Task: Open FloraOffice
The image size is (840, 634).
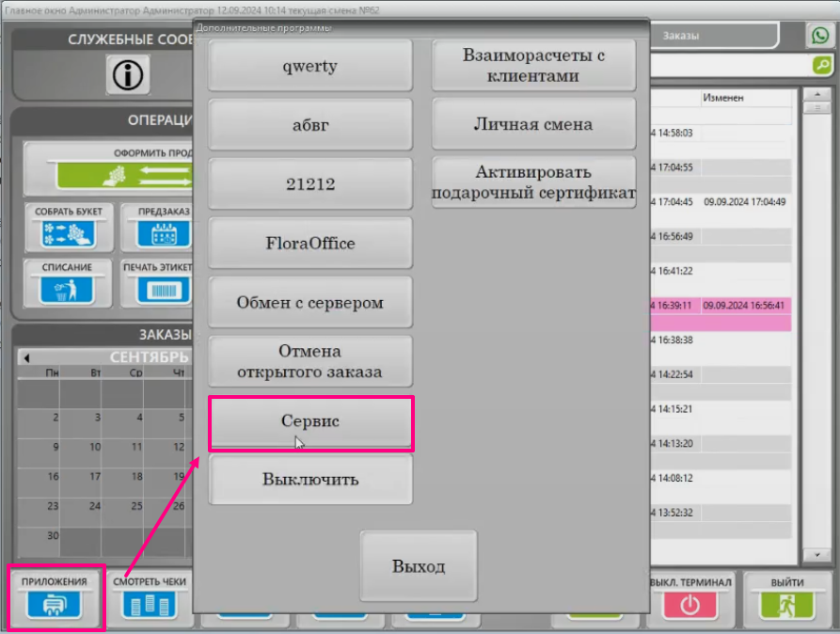Action: point(310,244)
